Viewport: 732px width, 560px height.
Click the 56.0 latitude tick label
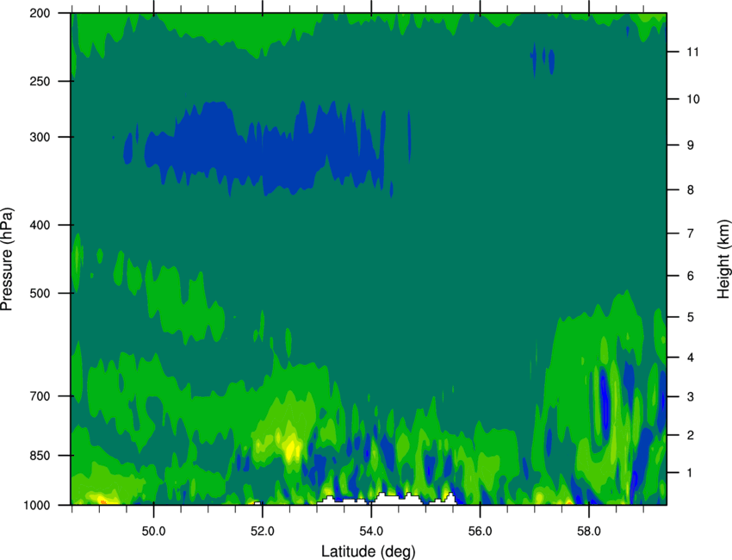480,532
